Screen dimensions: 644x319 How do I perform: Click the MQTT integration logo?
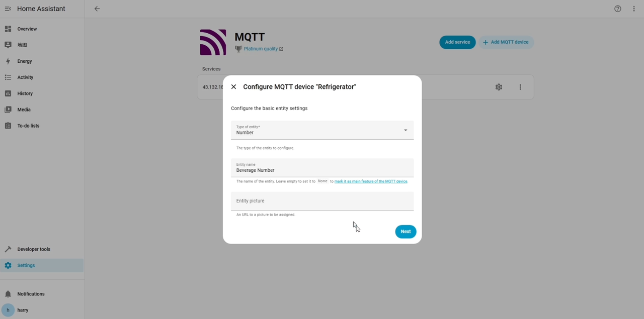(213, 42)
